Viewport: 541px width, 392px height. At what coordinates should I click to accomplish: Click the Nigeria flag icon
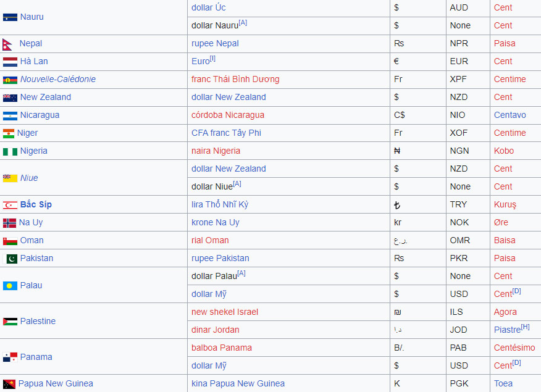10,151
